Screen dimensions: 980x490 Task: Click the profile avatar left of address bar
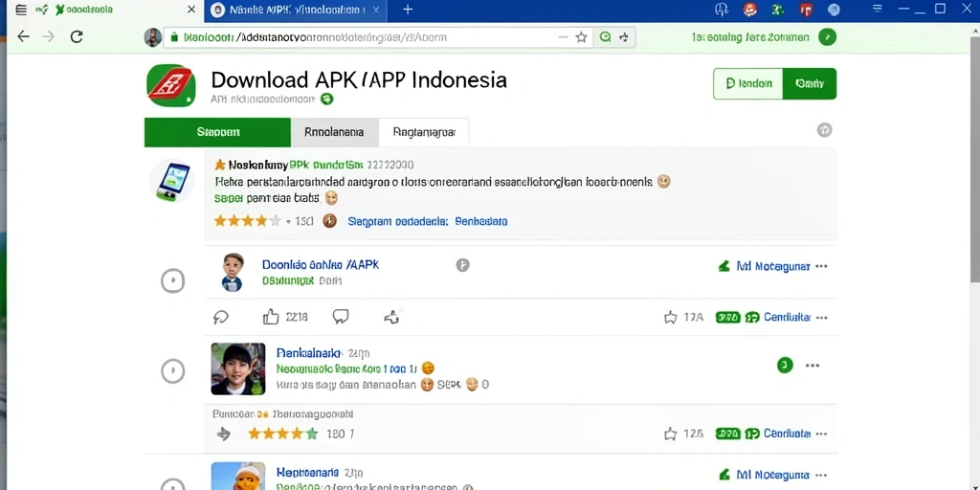[x=152, y=37]
